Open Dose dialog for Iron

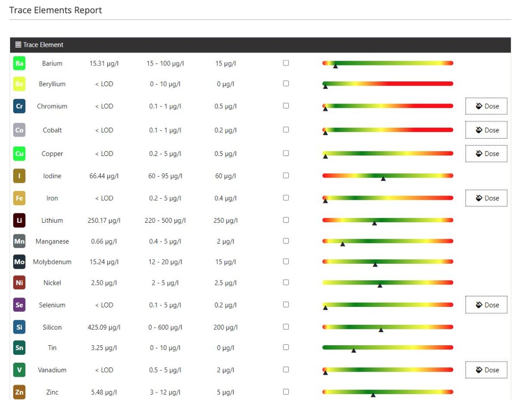[x=486, y=198]
